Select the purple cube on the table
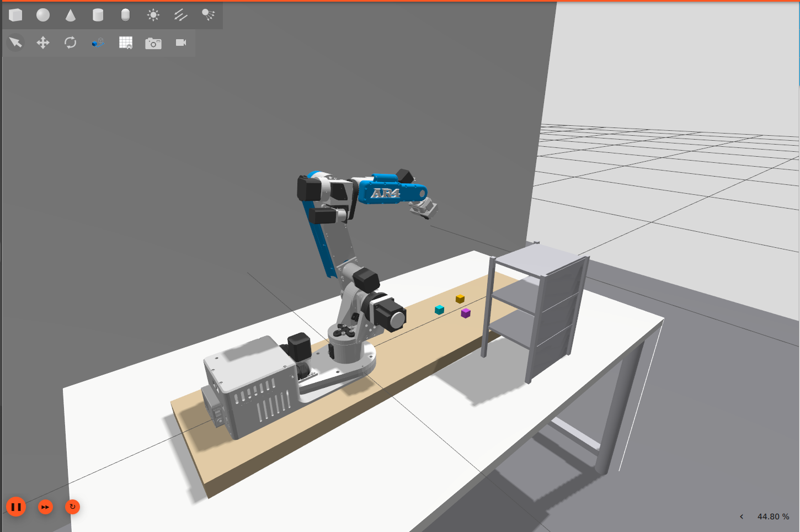The height and width of the screenshot is (532, 800). [466, 313]
